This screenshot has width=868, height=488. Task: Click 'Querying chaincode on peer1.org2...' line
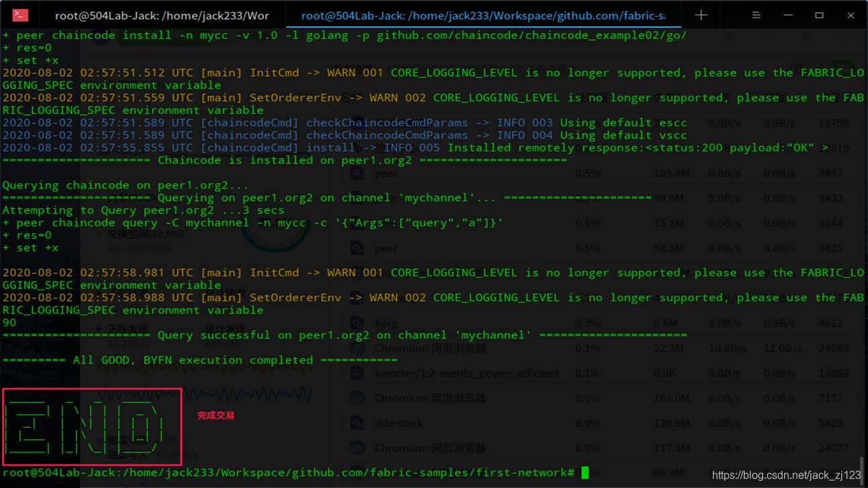coord(126,185)
